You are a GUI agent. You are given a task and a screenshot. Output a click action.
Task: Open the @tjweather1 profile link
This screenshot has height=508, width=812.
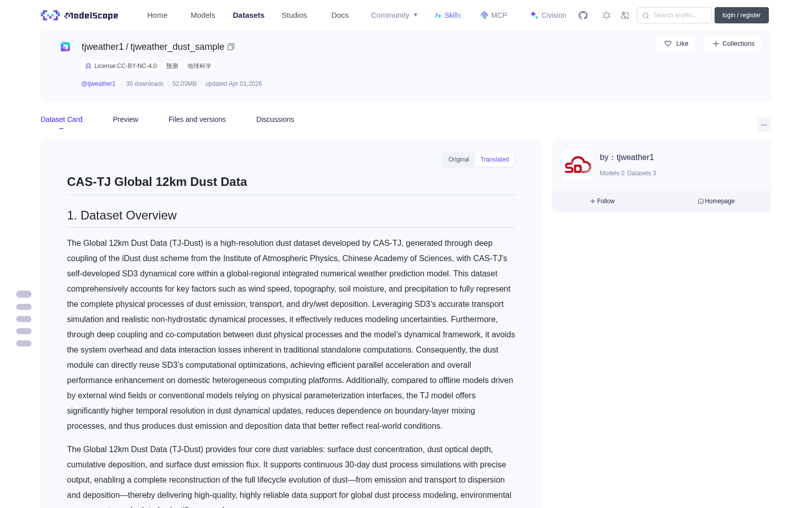point(98,84)
